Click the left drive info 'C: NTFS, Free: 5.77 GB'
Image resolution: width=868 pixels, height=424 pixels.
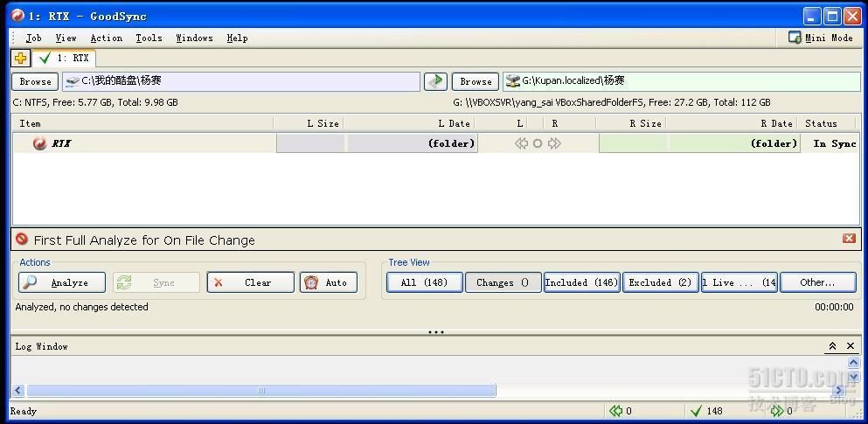[x=95, y=102]
